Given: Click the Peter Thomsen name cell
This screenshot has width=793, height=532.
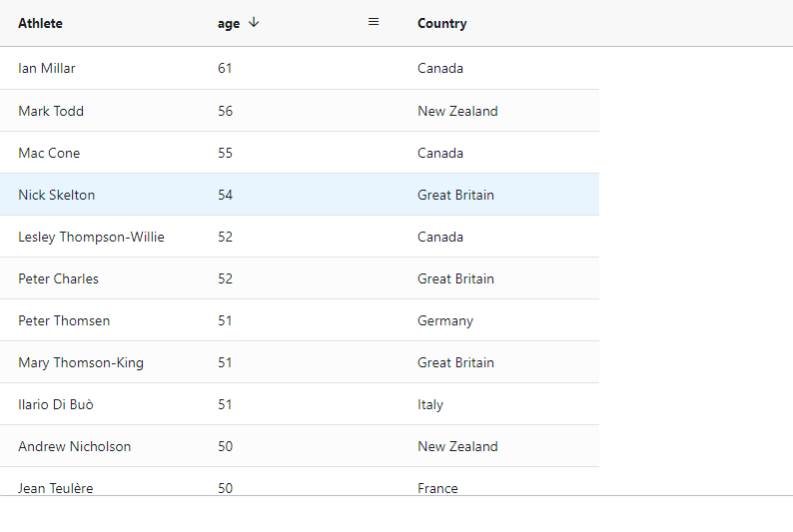Looking at the screenshot, I should 64,320.
